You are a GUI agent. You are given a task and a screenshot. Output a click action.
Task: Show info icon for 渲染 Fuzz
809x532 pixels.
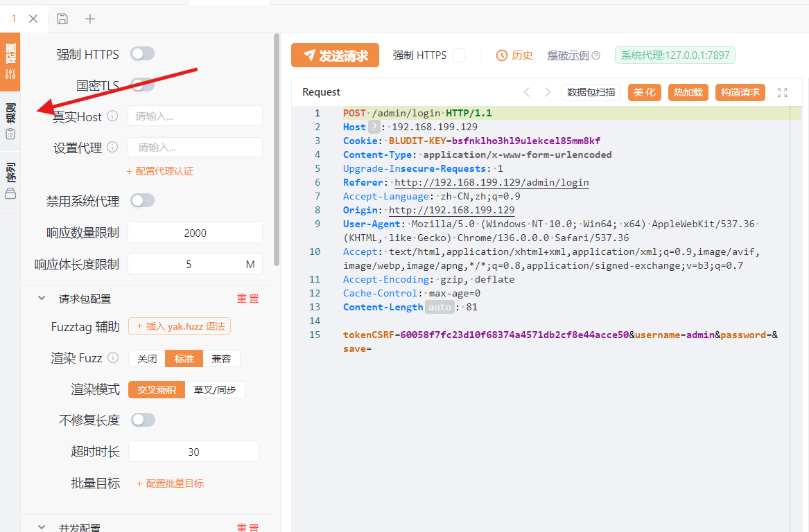[113, 357]
